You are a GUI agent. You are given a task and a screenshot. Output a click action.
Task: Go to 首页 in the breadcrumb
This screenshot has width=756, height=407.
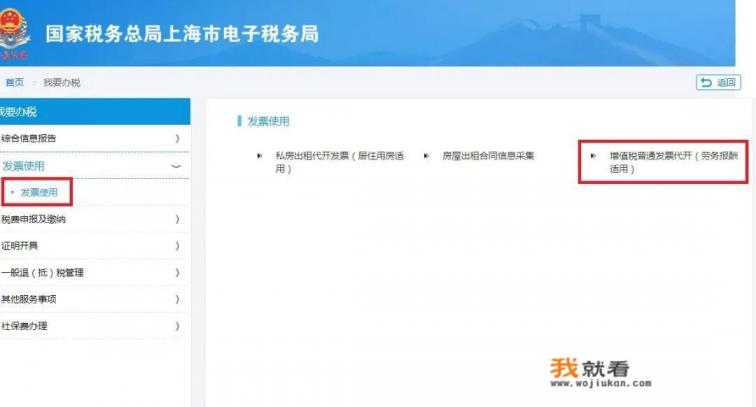click(x=14, y=82)
